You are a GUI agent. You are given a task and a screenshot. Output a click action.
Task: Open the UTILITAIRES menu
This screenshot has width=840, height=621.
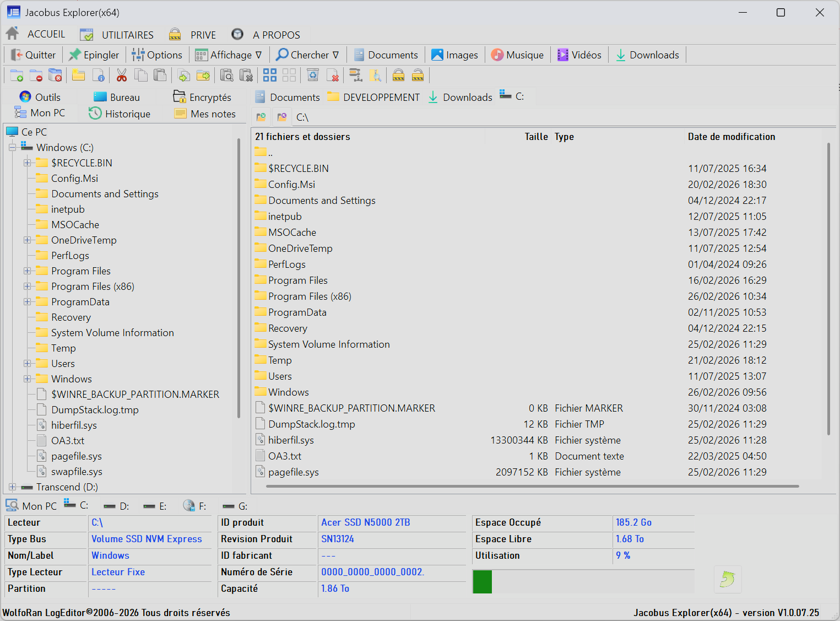(x=127, y=35)
